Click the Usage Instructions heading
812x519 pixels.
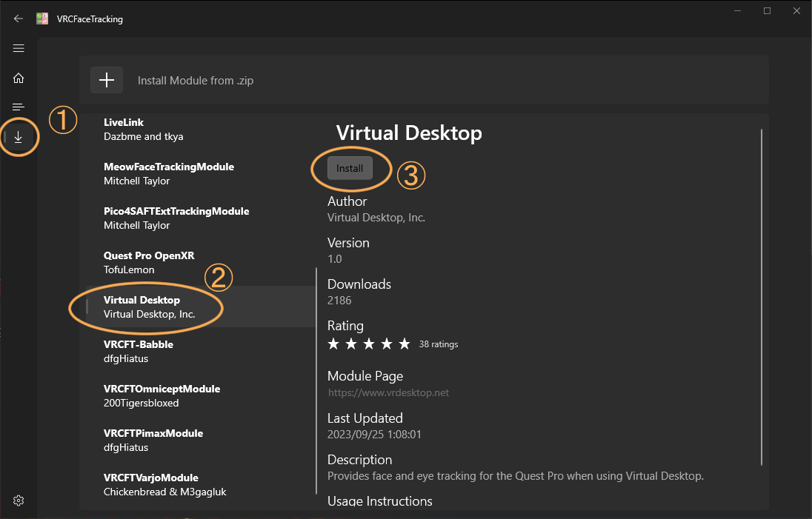coord(379,500)
